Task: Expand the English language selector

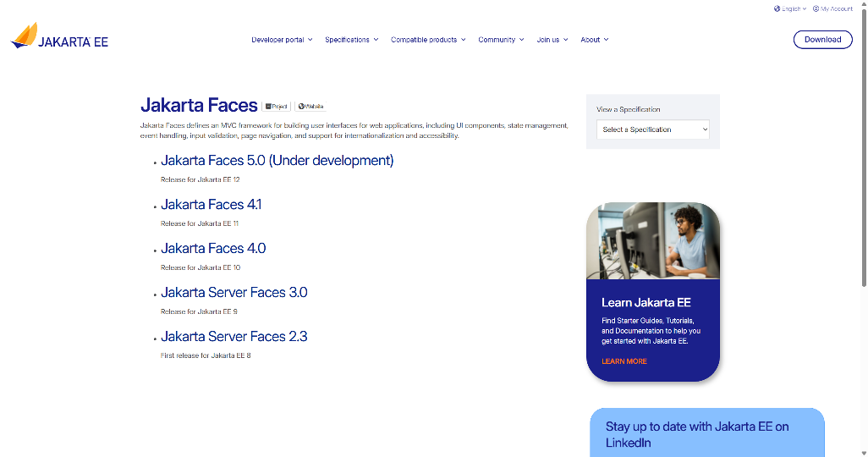Action: (x=794, y=8)
